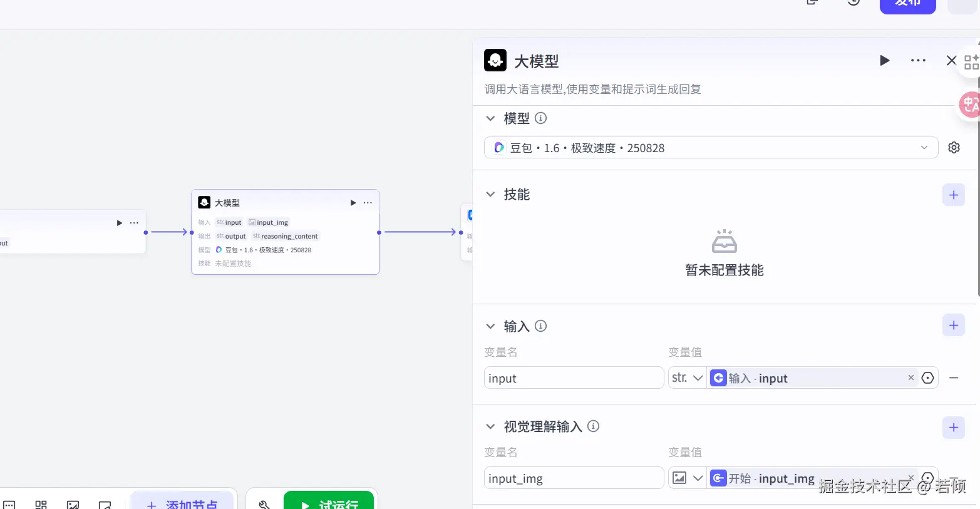Viewport: 980px width, 509px height.
Task: Open the translation 中A floating icon
Action: point(969,104)
